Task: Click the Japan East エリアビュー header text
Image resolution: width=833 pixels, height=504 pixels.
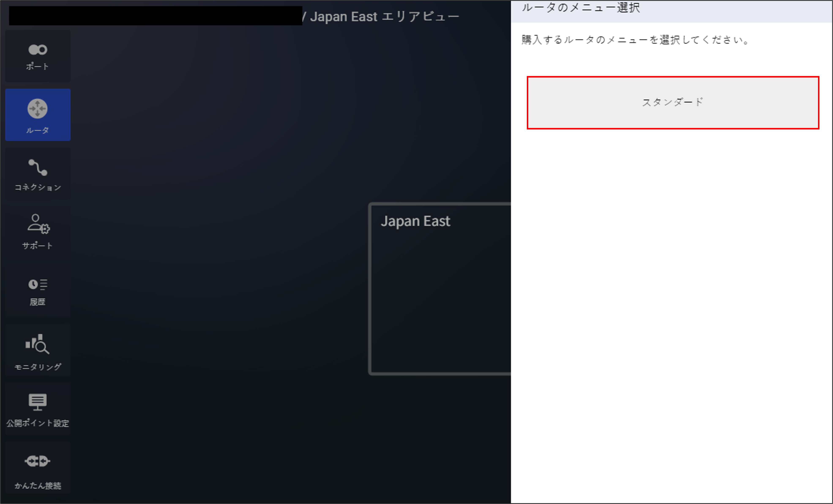Action: pyautogui.click(x=385, y=16)
